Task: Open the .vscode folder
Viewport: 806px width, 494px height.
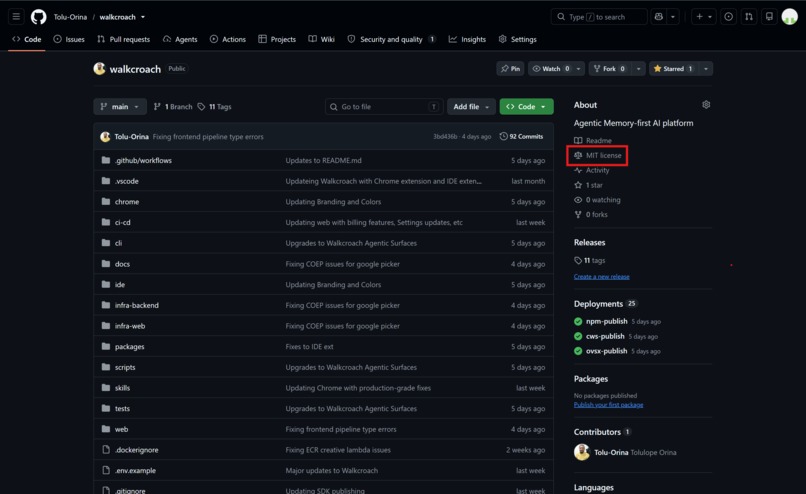Action: click(x=126, y=181)
